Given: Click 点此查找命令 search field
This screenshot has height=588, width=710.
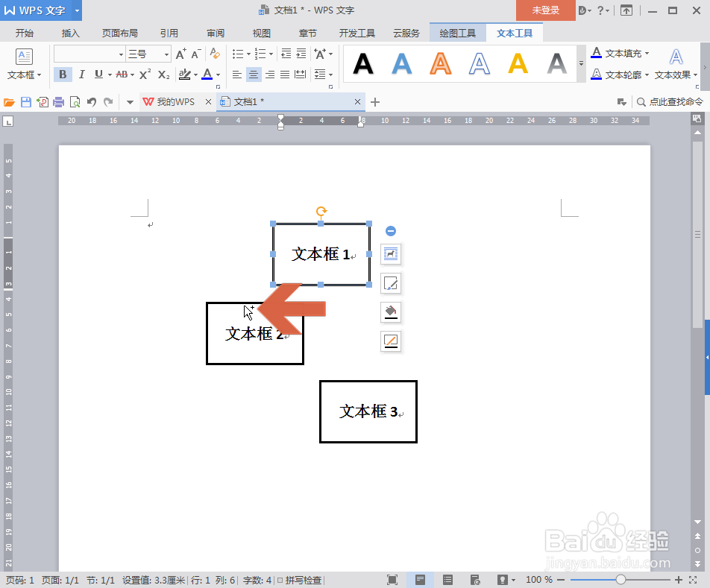Looking at the screenshot, I should click(670, 102).
